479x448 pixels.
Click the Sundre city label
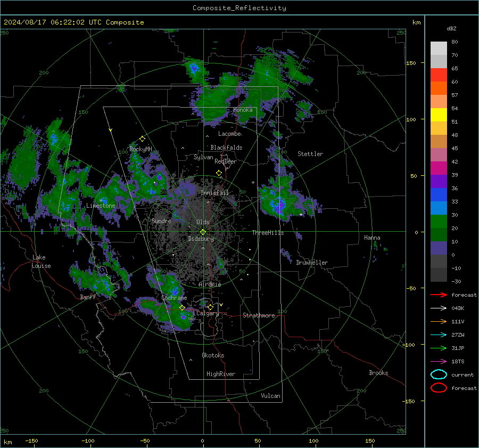coord(161,221)
